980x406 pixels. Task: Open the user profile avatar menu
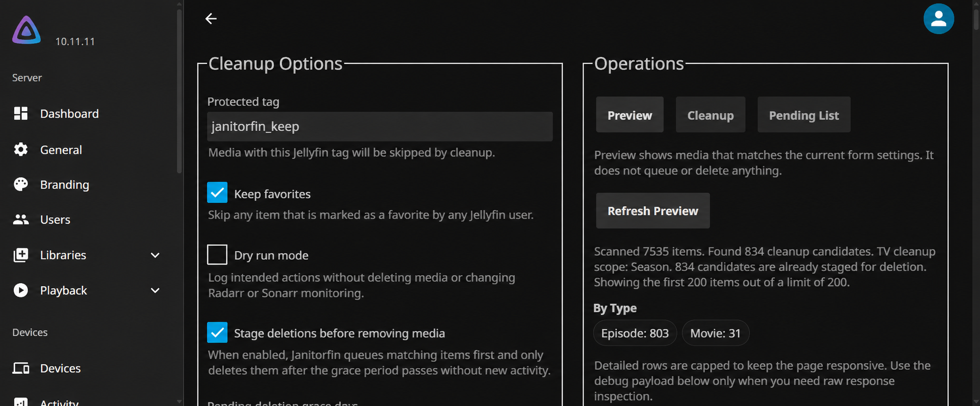pyautogui.click(x=938, y=19)
